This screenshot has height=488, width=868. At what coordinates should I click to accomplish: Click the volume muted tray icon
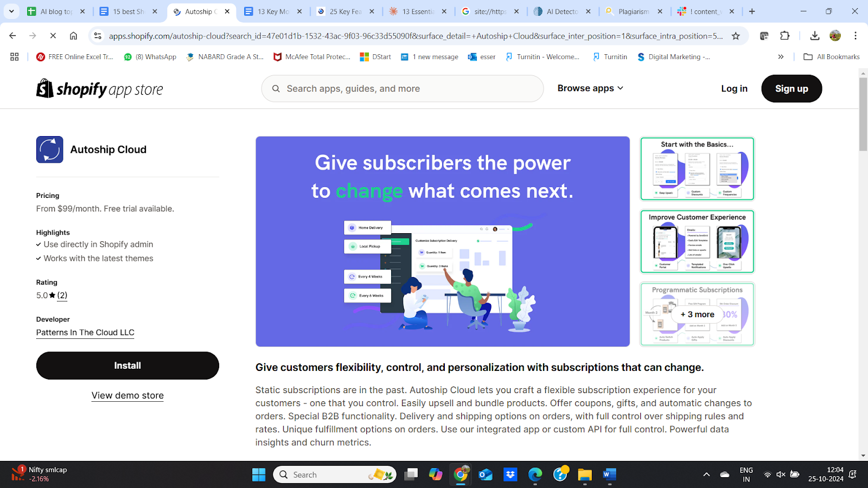[x=781, y=474]
